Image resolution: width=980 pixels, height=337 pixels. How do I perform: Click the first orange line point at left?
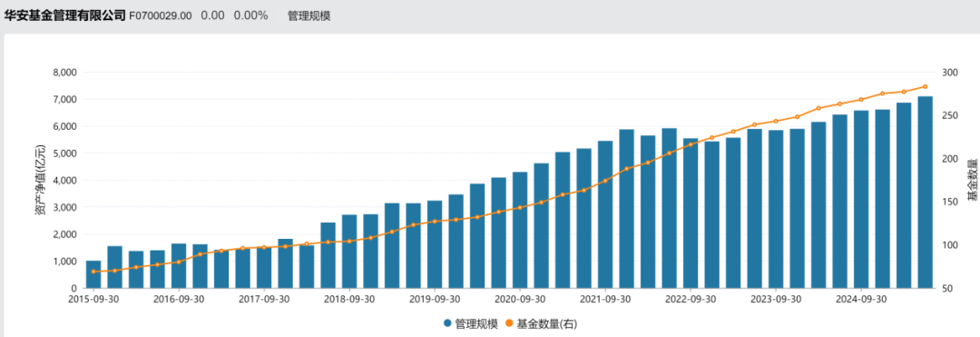[93, 272]
